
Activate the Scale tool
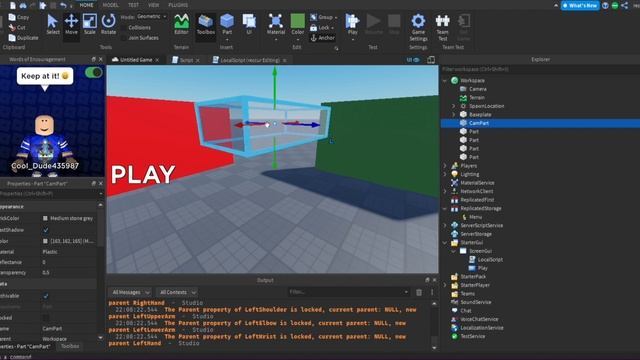pos(89,24)
